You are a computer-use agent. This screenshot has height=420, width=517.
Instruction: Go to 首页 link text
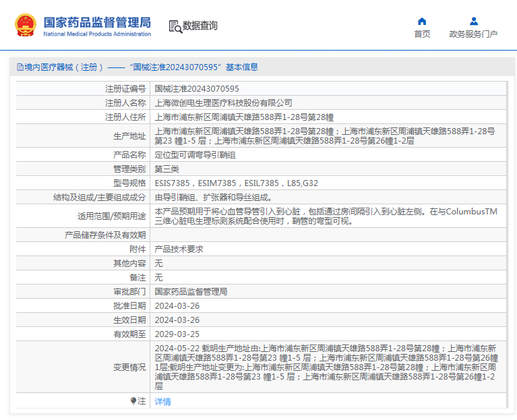[x=422, y=34]
